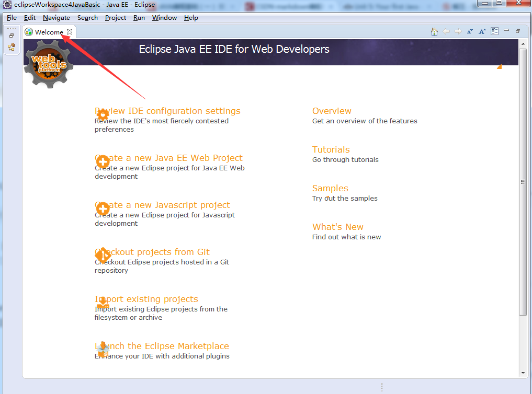This screenshot has height=394, width=532.
Task: Minimize the Welcome view panel
Action: pyautogui.click(x=506, y=30)
